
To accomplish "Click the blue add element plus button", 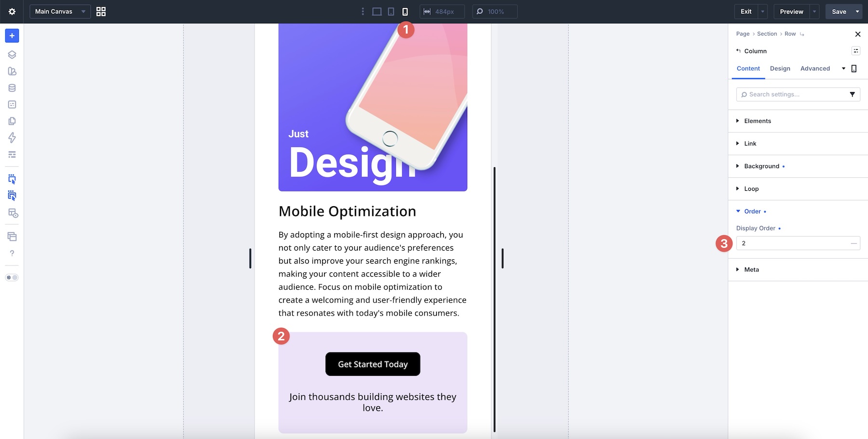I will tap(12, 36).
